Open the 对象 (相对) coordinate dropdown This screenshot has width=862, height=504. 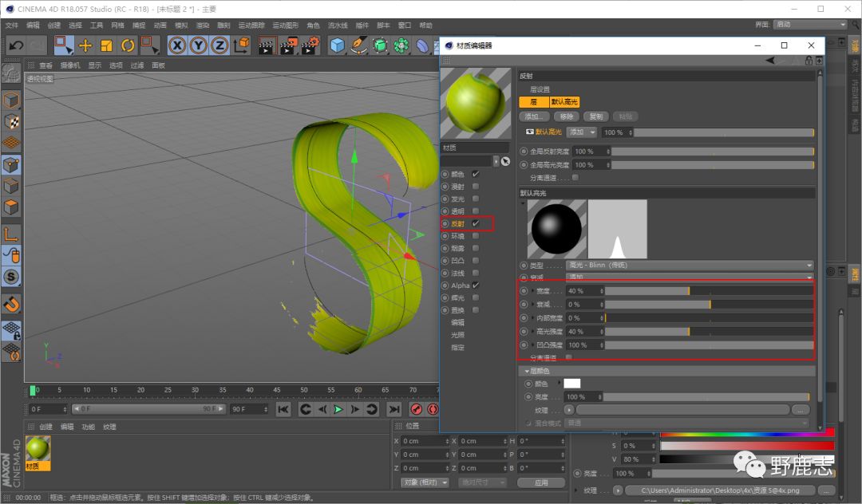point(424,482)
